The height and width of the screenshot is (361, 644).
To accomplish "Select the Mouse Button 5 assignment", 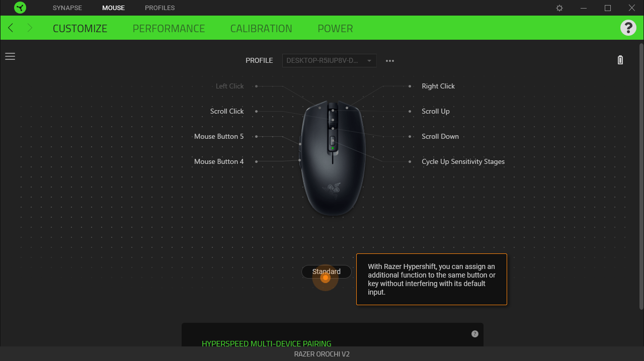I will 219,136.
